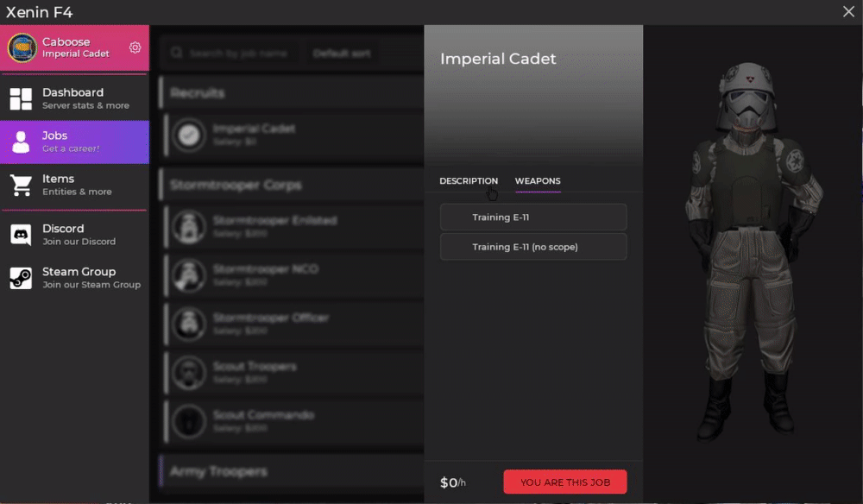863x504 pixels.
Task: Open the Default sort dropdown
Action: (341, 54)
